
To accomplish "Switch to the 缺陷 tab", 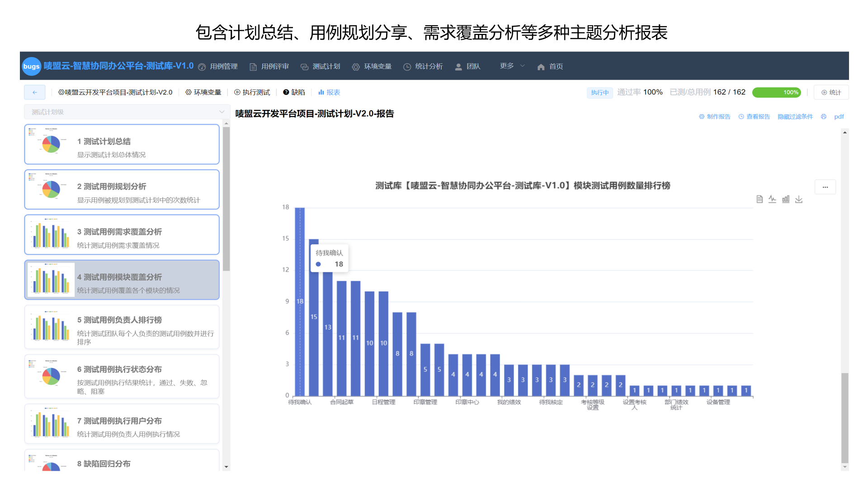I will pyautogui.click(x=294, y=92).
